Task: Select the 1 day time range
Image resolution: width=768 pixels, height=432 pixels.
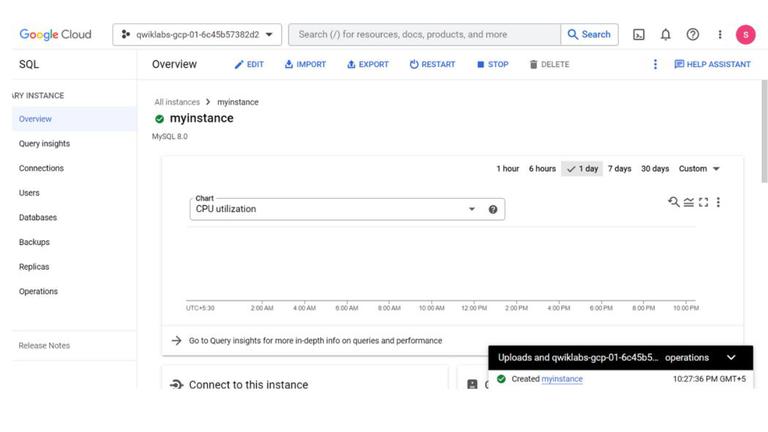Action: [582, 169]
